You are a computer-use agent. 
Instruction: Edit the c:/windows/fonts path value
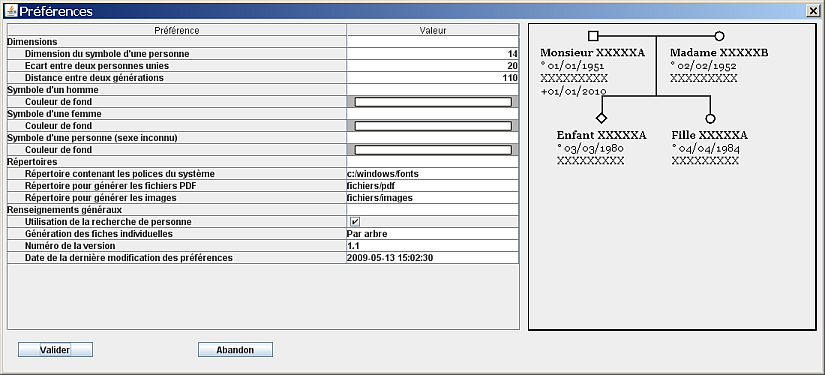(x=433, y=174)
